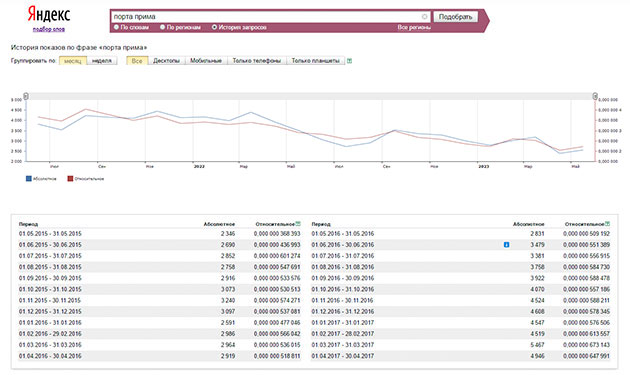Image resolution: width=630 pixels, height=375 pixels.
Task: Click the period 01.01.2016 - 31.01.2016
Action: 50,322
